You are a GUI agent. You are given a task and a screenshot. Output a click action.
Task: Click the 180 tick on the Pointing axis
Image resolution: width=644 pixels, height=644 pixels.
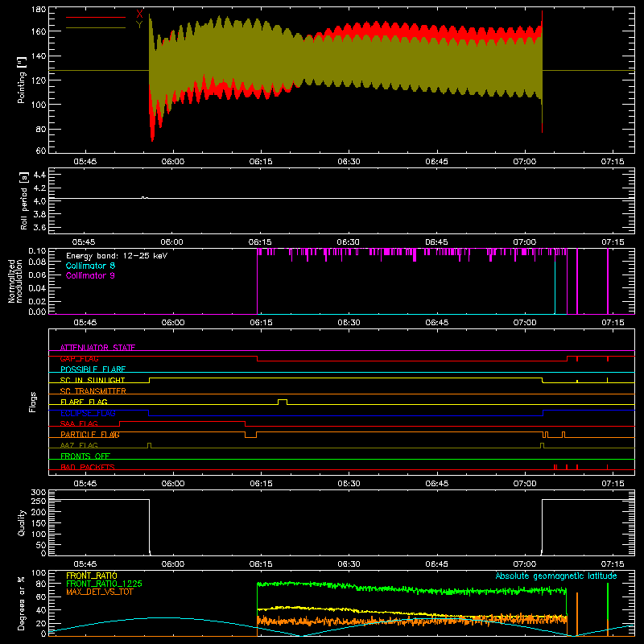point(39,10)
